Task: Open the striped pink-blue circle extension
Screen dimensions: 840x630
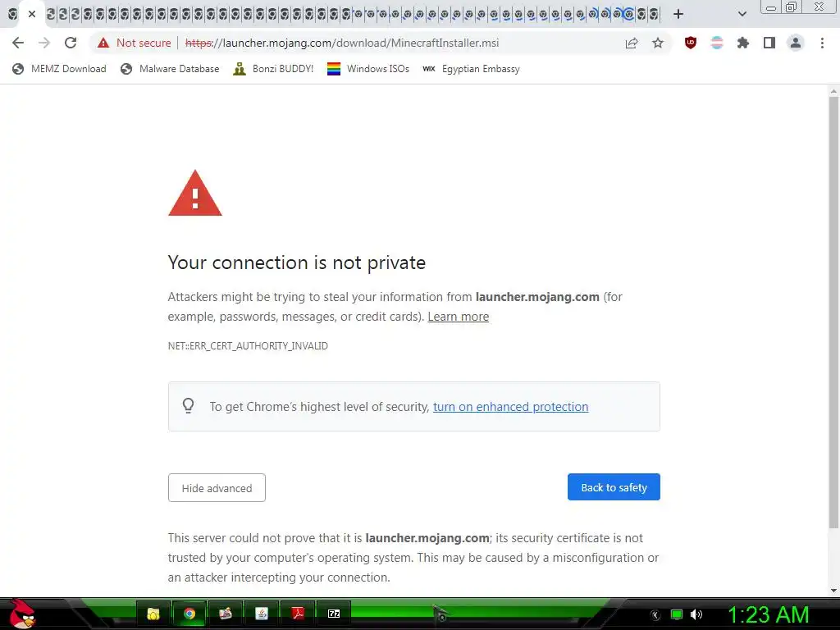Action: (x=717, y=43)
